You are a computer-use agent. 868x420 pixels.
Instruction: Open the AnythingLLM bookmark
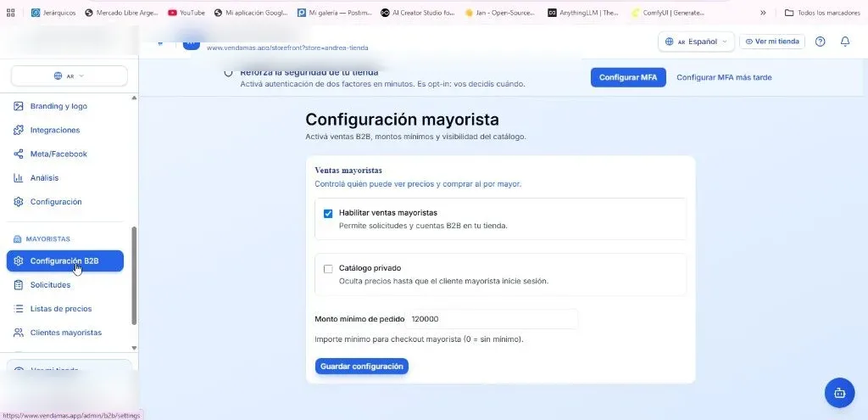583,12
